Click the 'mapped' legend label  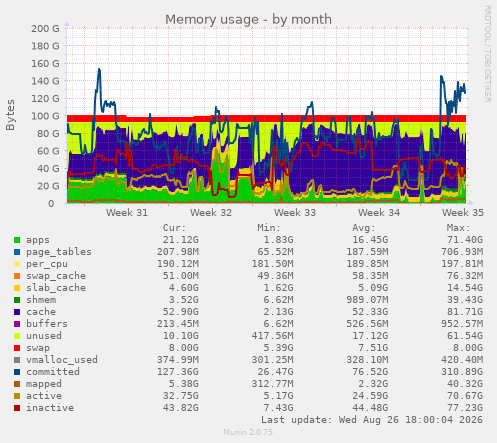(x=44, y=384)
